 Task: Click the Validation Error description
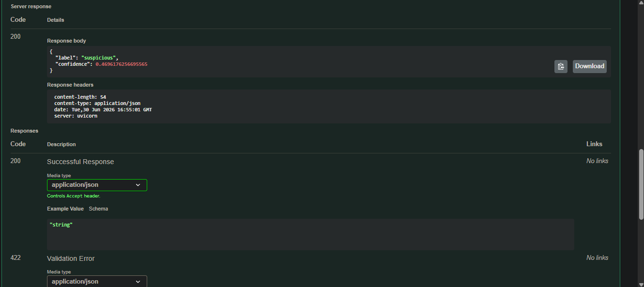(71, 258)
